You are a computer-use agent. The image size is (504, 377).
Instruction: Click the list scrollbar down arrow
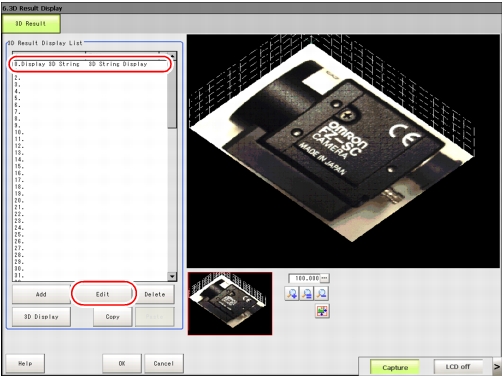[172, 276]
